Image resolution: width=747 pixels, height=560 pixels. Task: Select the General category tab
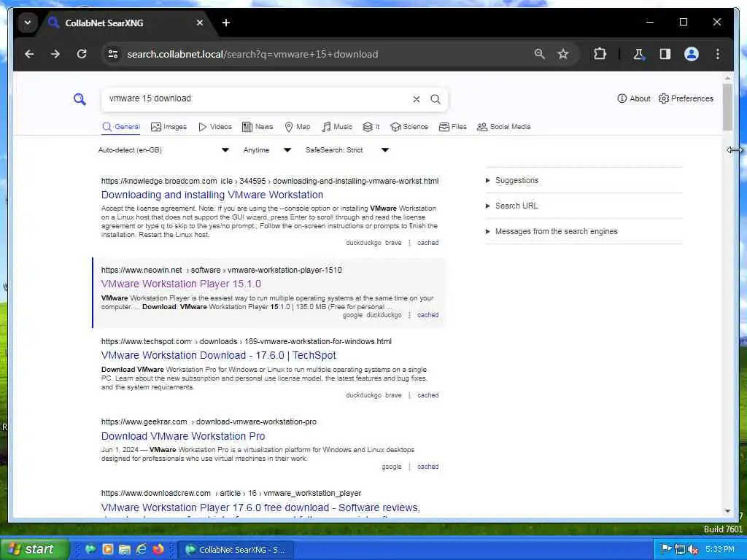121,127
